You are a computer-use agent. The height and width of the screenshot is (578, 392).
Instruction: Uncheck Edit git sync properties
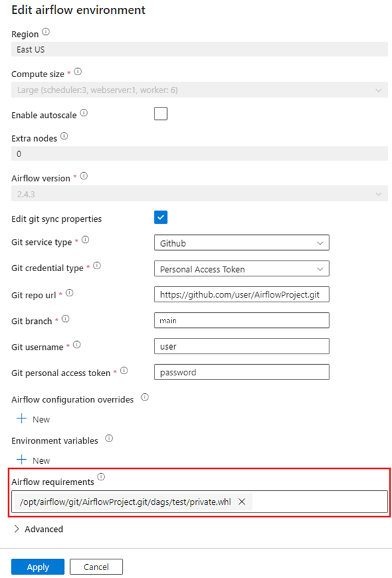pyautogui.click(x=160, y=218)
